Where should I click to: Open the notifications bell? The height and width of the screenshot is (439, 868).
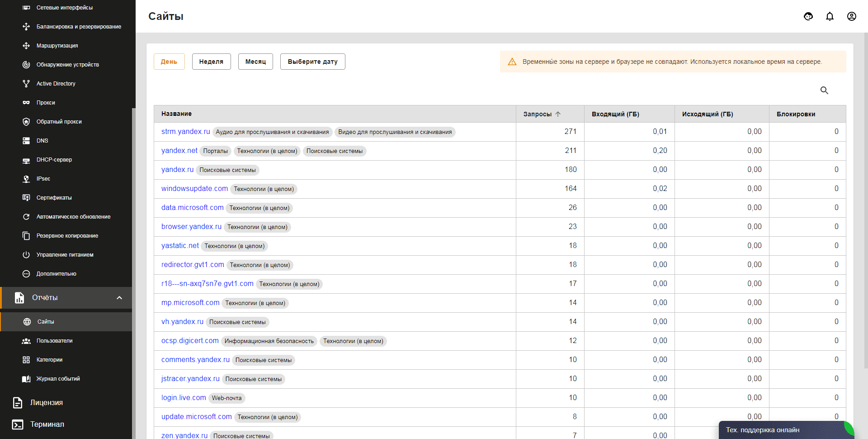click(x=830, y=17)
